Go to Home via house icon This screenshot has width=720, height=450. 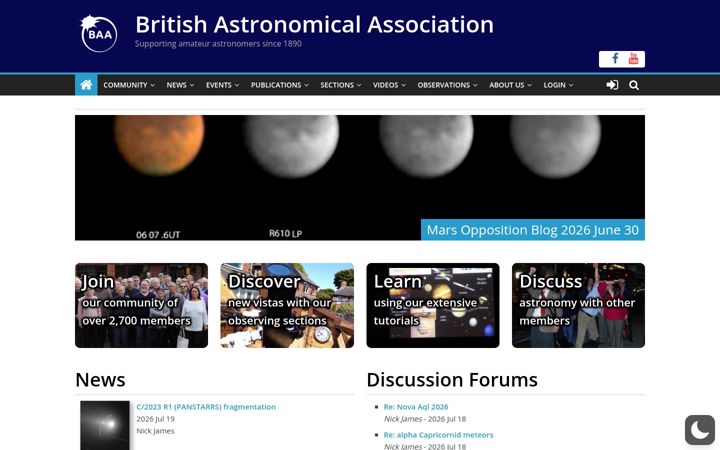click(x=86, y=85)
